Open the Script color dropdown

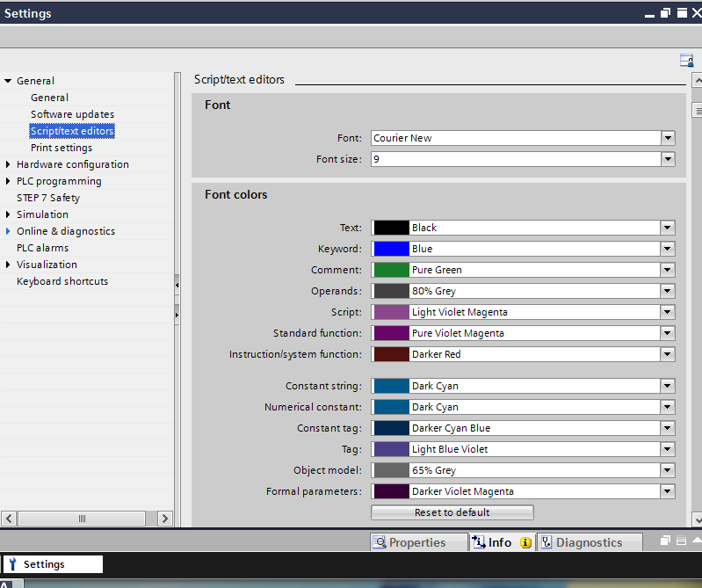(x=667, y=312)
